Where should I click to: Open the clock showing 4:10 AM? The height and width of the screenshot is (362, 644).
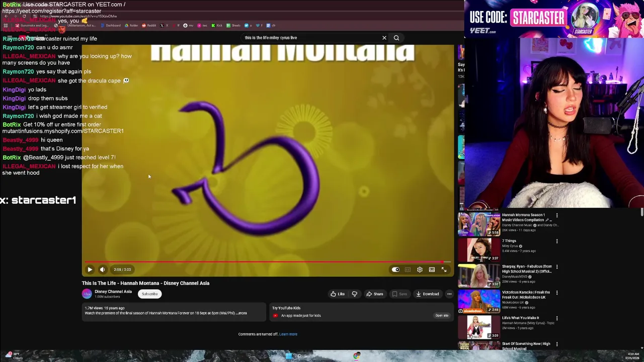[x=632, y=356]
